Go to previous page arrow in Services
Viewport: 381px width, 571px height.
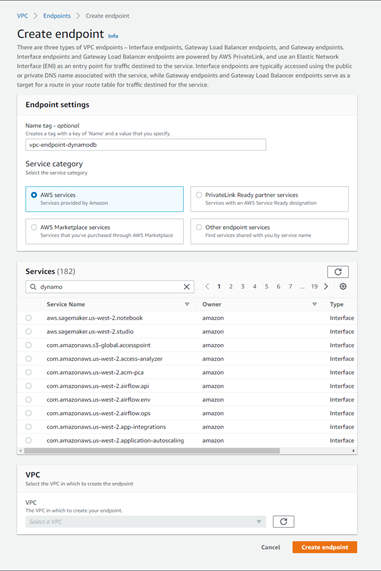pyautogui.click(x=207, y=287)
